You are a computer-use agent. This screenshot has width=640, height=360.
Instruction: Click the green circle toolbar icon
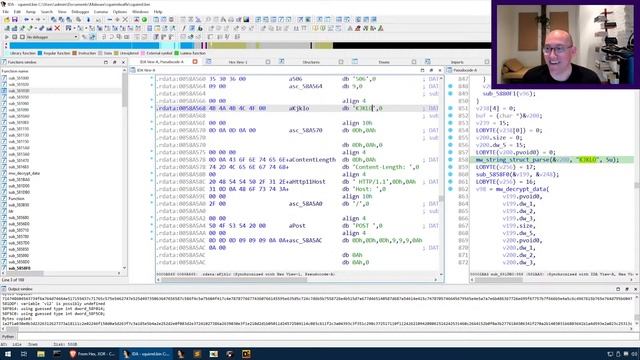click(144, 20)
